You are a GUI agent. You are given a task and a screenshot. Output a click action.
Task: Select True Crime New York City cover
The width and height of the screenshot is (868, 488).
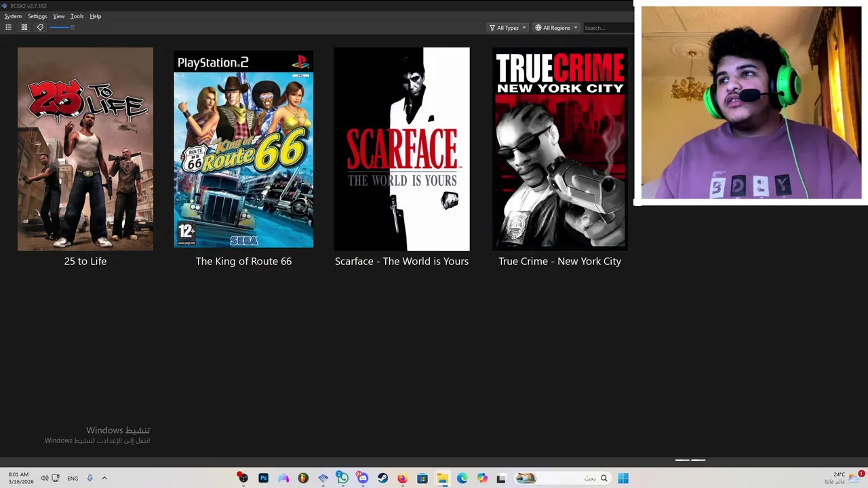tap(560, 149)
